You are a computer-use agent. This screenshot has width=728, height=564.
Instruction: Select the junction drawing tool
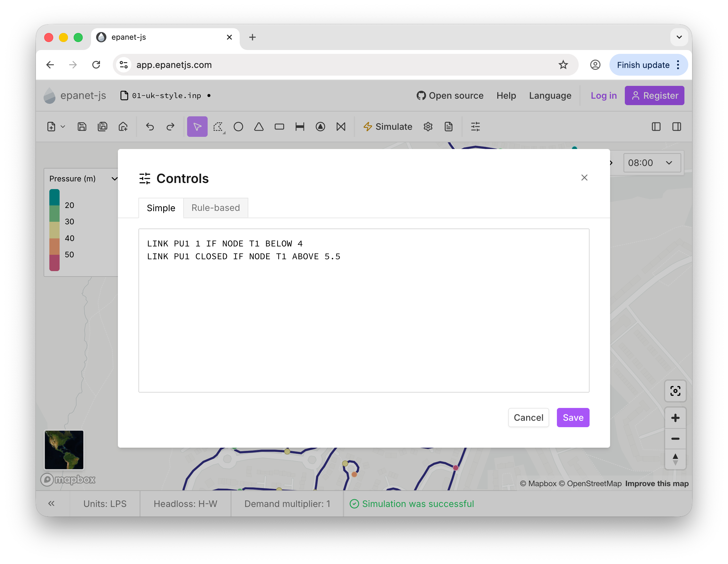click(x=238, y=127)
